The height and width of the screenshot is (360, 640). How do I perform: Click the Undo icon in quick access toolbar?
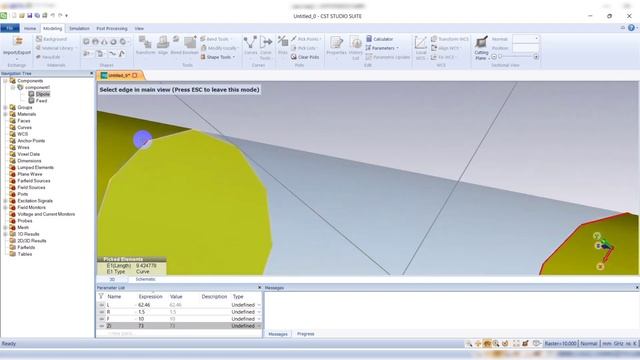(52, 16)
